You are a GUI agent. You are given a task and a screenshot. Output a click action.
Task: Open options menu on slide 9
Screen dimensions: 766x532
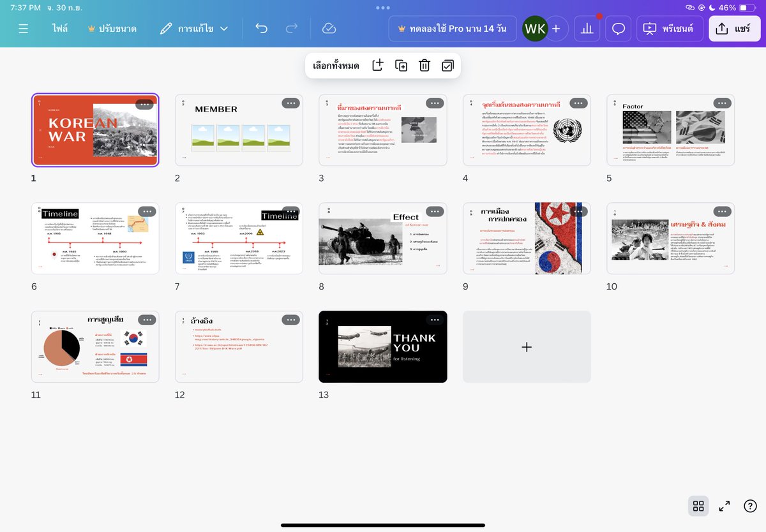[x=578, y=212]
